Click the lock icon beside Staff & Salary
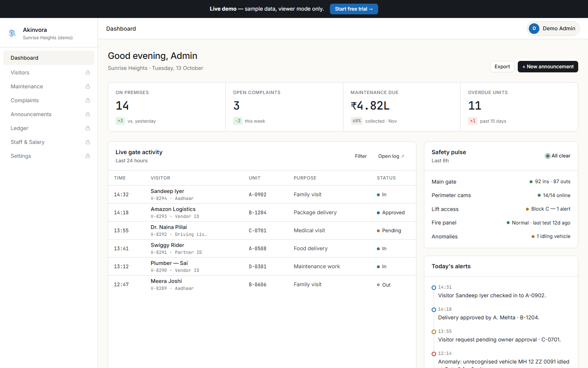The height and width of the screenshot is (368, 588). pyautogui.click(x=88, y=142)
